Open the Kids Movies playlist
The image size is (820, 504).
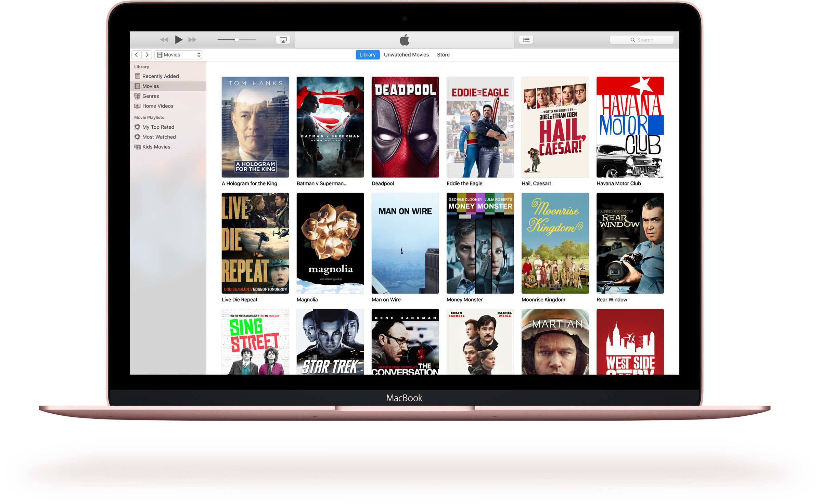[x=168, y=147]
